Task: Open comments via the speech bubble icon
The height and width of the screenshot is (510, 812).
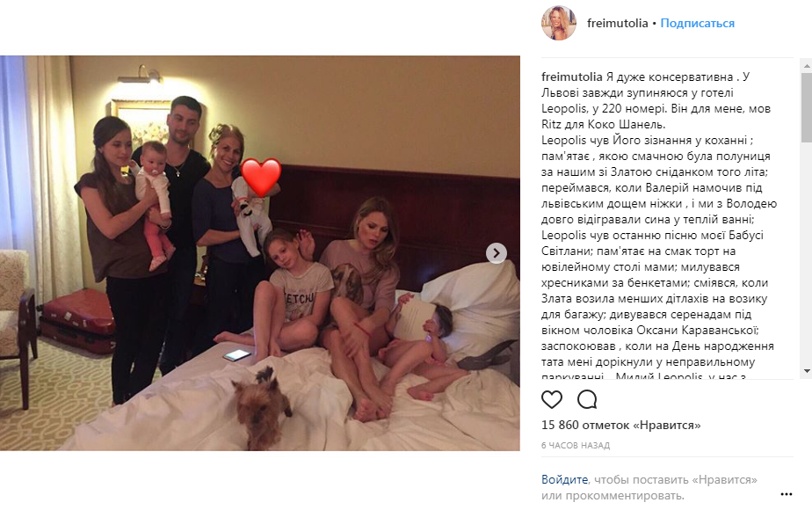Action: click(587, 399)
